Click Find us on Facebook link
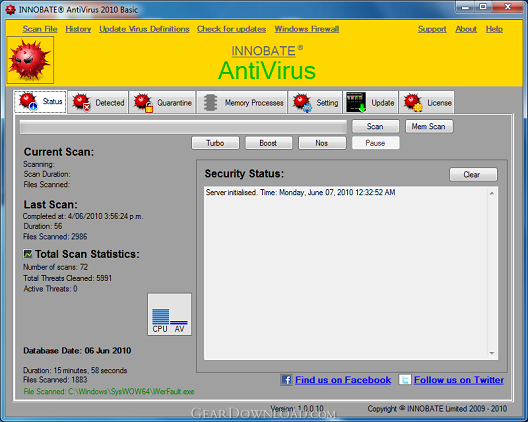 coord(343,380)
